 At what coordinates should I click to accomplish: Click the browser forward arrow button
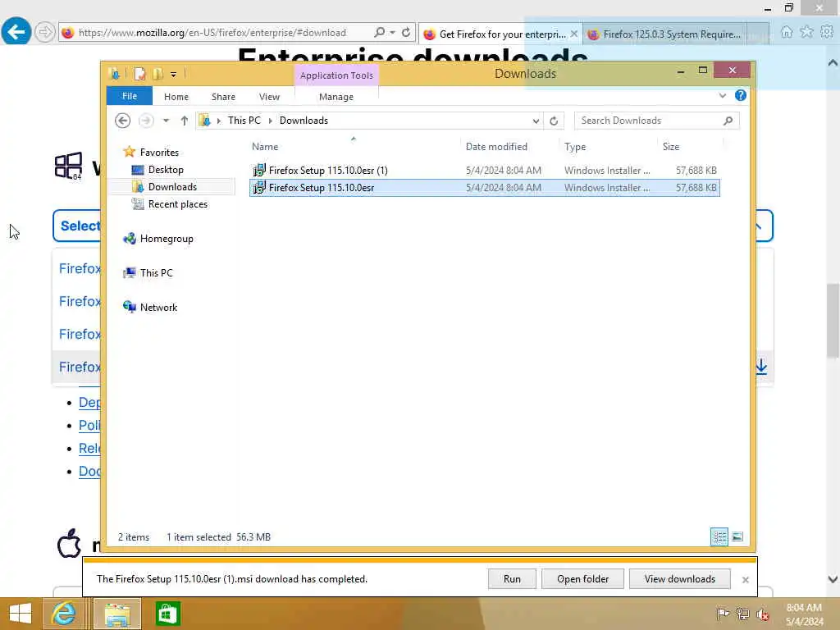pyautogui.click(x=45, y=32)
